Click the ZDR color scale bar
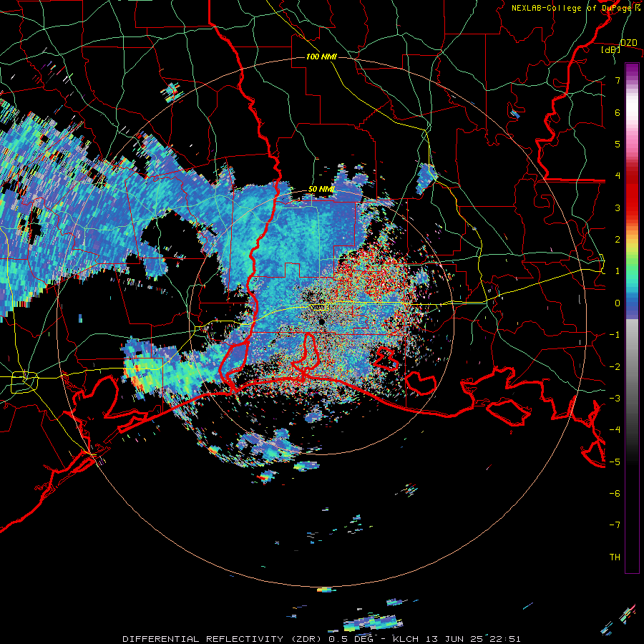The image size is (644, 644). [x=632, y=318]
